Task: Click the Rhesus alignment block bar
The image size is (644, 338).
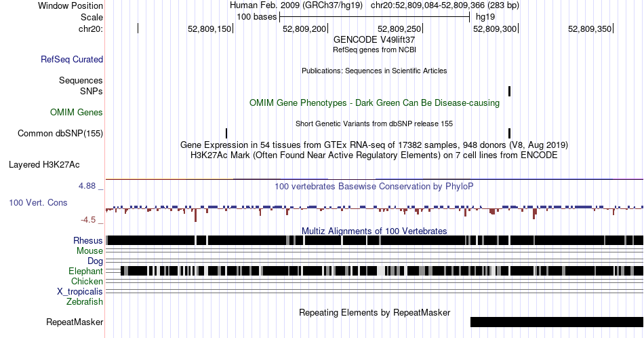Action: (x=375, y=240)
